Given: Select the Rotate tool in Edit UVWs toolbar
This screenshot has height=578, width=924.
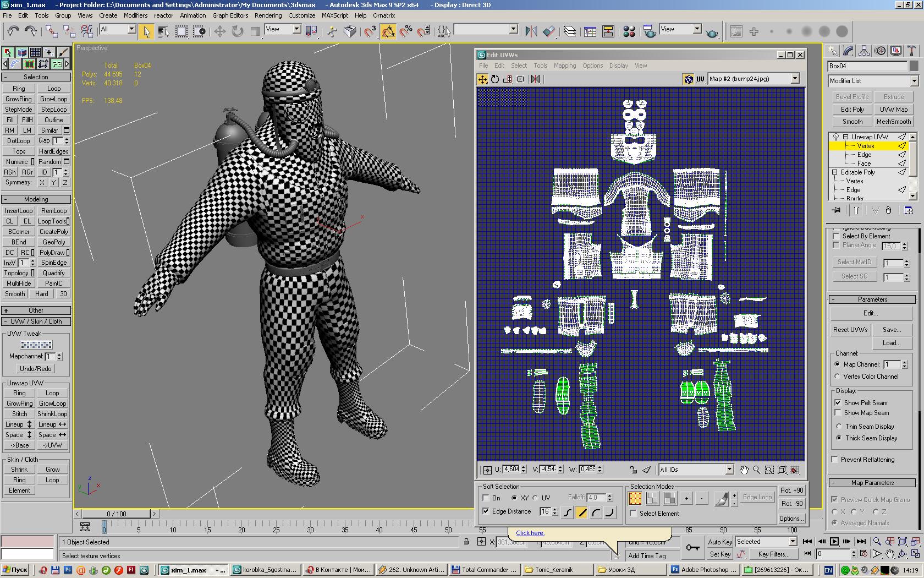Looking at the screenshot, I should click(x=495, y=79).
